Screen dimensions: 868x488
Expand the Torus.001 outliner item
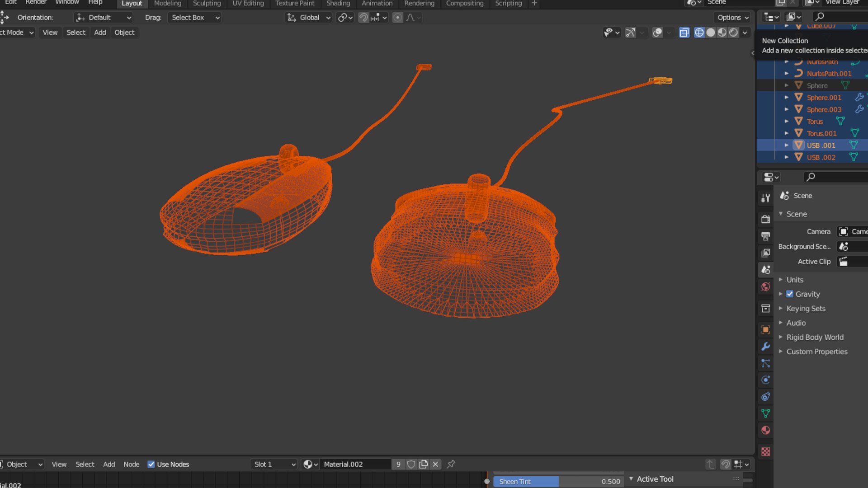click(787, 133)
